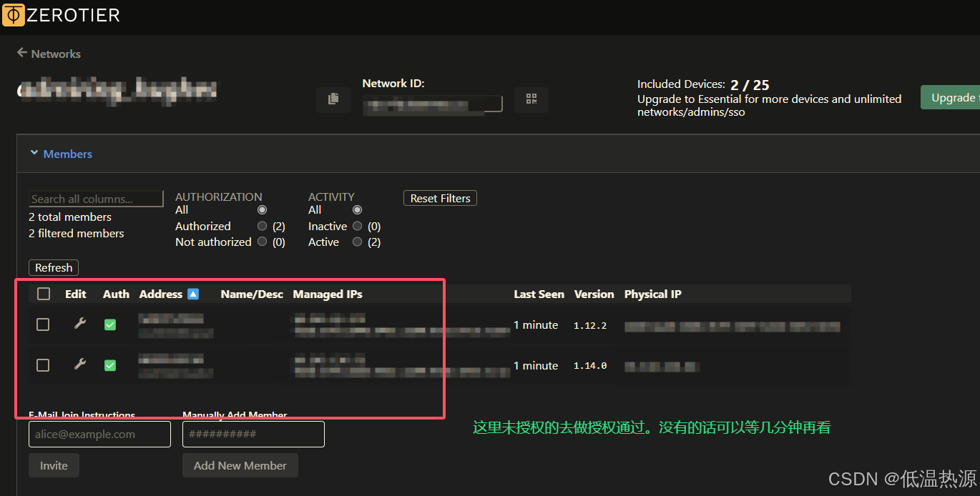The width and height of the screenshot is (980, 496).
Task: Click the version value 1.12.2
Action: [590, 325]
